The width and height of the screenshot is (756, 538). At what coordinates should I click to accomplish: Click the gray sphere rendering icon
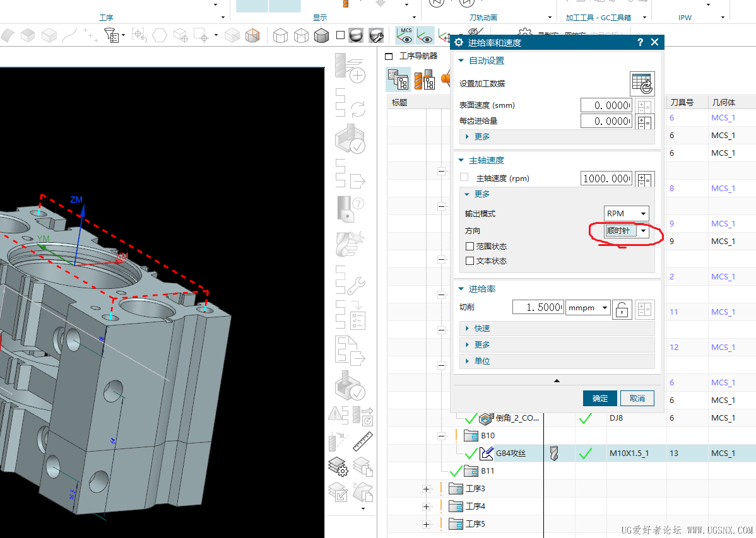tap(356, 35)
